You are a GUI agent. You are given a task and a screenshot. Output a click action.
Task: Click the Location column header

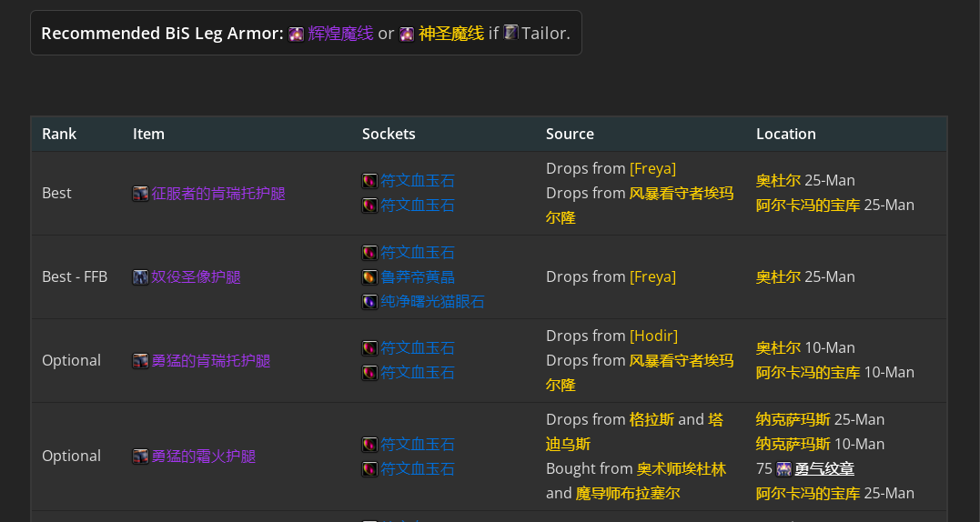785,134
